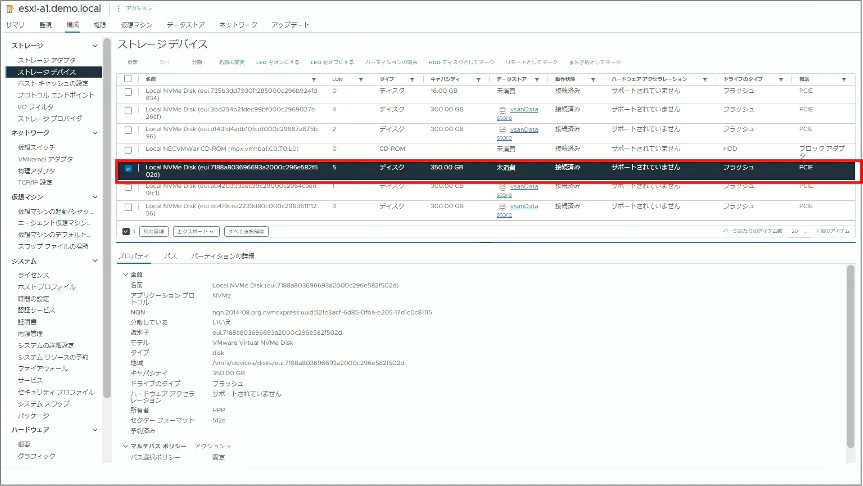This screenshot has height=486, width=863.
Task: Switch to the 構成 tab
Action: pos(72,25)
